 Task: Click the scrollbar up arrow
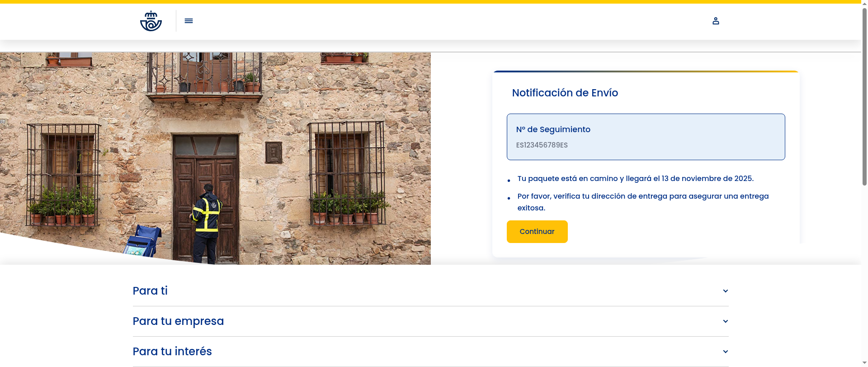[864, 3]
